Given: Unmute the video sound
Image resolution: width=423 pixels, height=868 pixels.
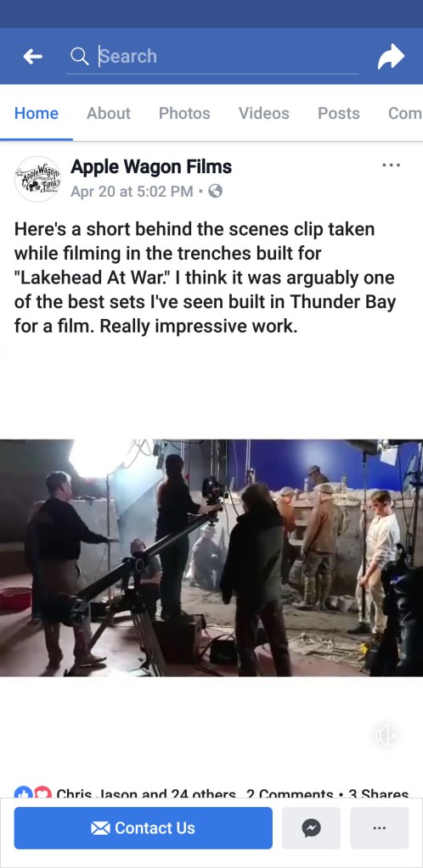Looking at the screenshot, I should click(386, 736).
